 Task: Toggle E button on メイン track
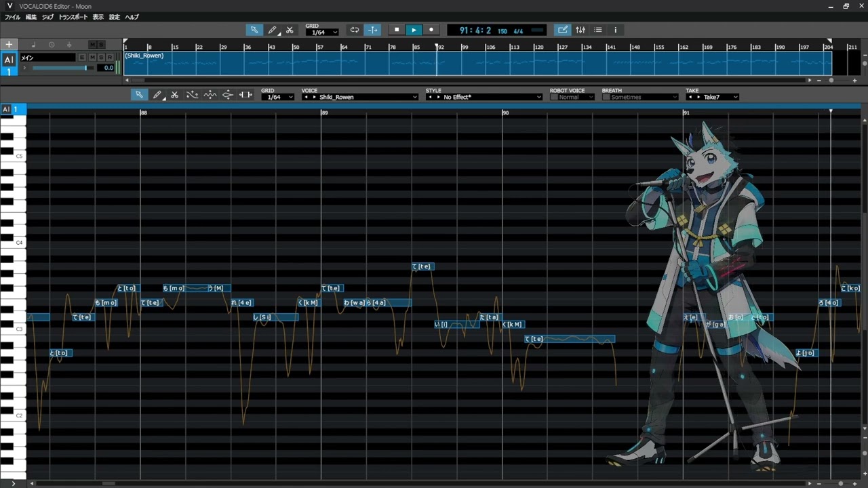pyautogui.click(x=83, y=58)
